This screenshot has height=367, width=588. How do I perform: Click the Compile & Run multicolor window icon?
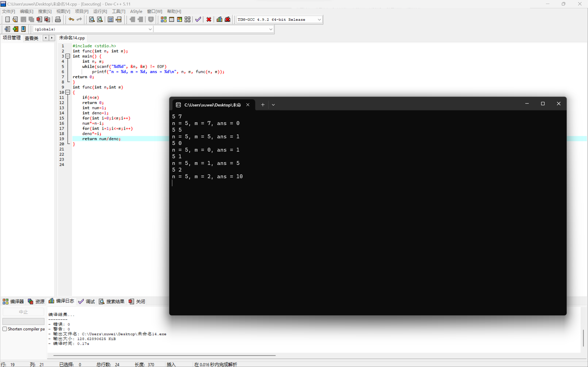pos(180,19)
